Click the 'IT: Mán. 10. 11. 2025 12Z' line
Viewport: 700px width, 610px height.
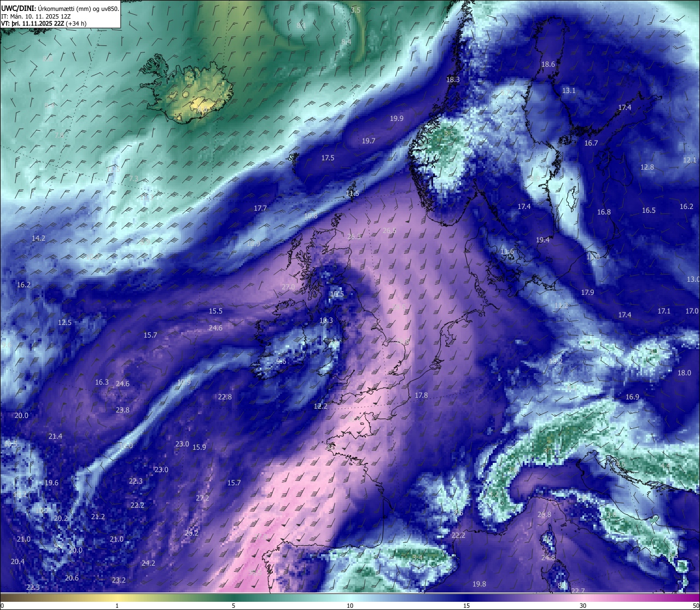tap(35, 16)
